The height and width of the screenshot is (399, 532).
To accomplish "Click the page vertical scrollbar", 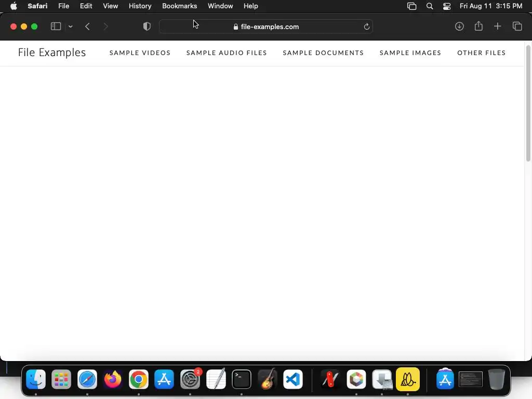I will [528, 103].
